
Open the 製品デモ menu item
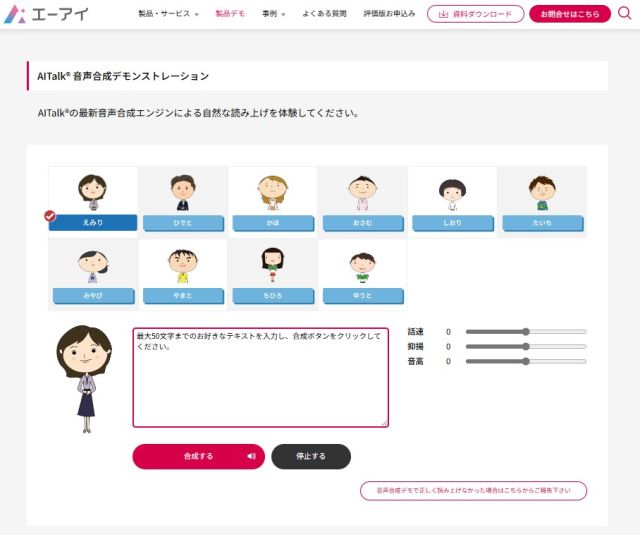coord(230,14)
